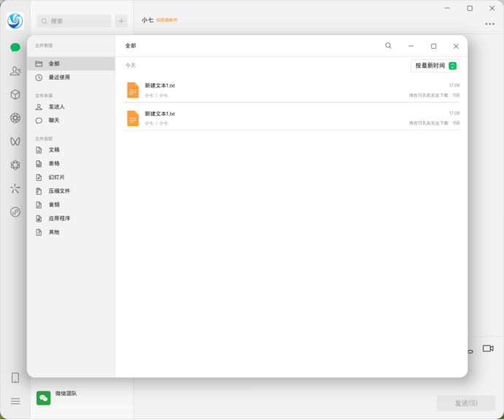The image size is (504, 420).
Task: Click the second 新建文本1.txt file name
Action: tap(160, 114)
